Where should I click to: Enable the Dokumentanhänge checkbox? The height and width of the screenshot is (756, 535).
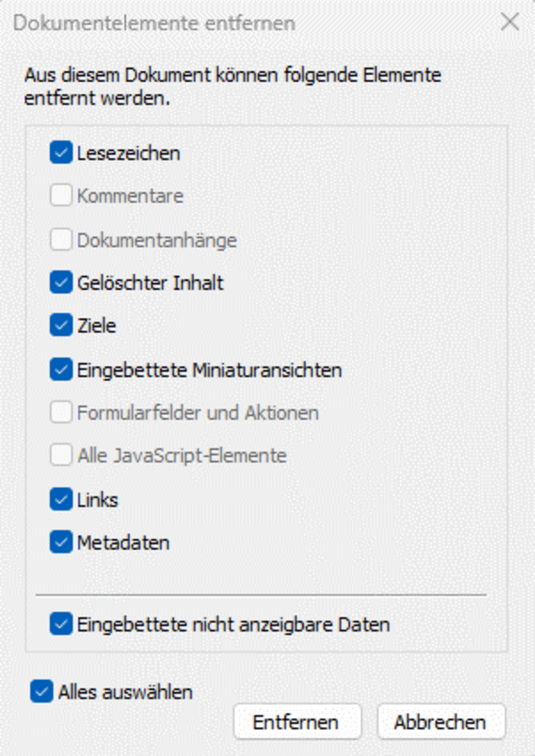(x=61, y=239)
